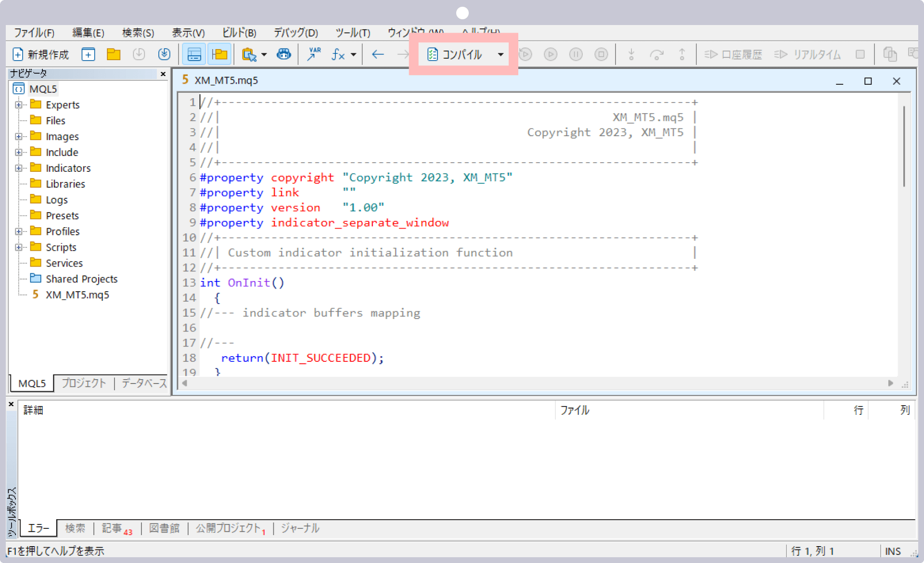
Task: Switch to the 図書館 toolbox tab
Action: [x=164, y=528]
